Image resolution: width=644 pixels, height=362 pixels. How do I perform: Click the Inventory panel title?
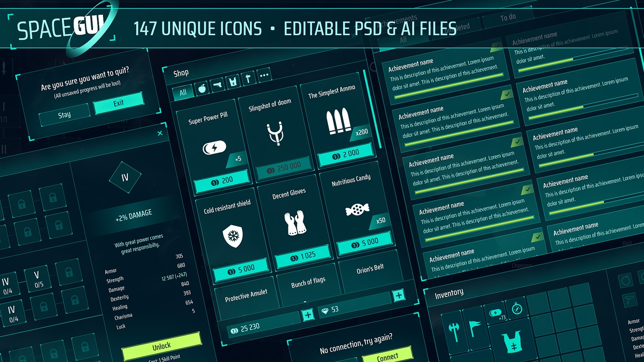point(449,293)
